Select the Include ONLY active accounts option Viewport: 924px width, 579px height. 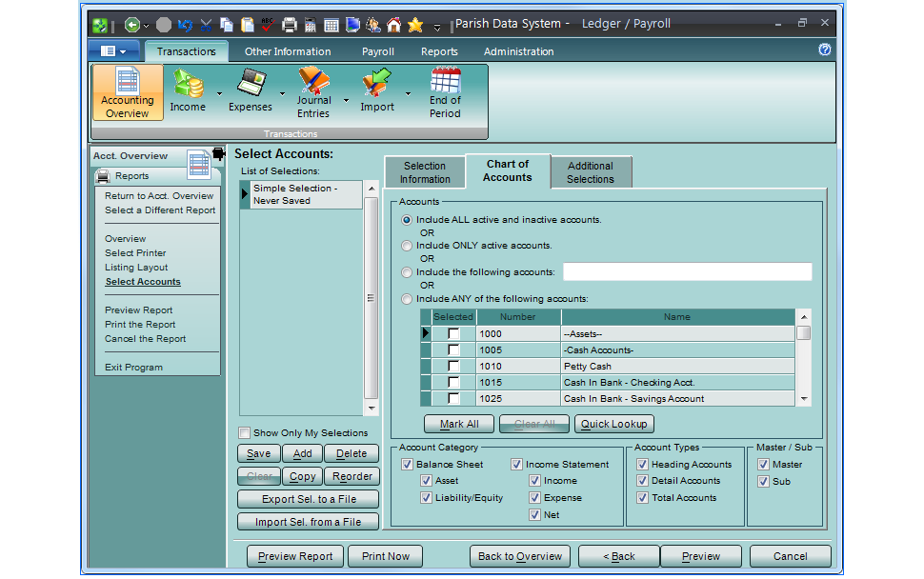pos(406,246)
